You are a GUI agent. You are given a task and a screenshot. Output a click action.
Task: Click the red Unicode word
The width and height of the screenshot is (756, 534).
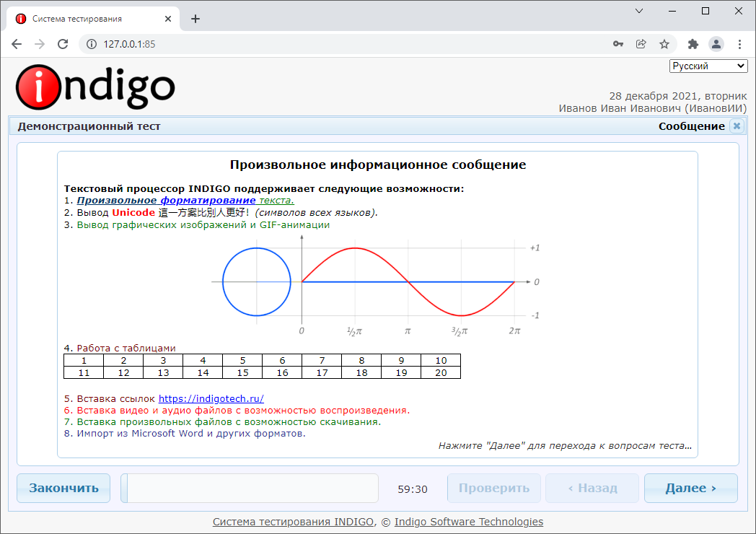(133, 212)
